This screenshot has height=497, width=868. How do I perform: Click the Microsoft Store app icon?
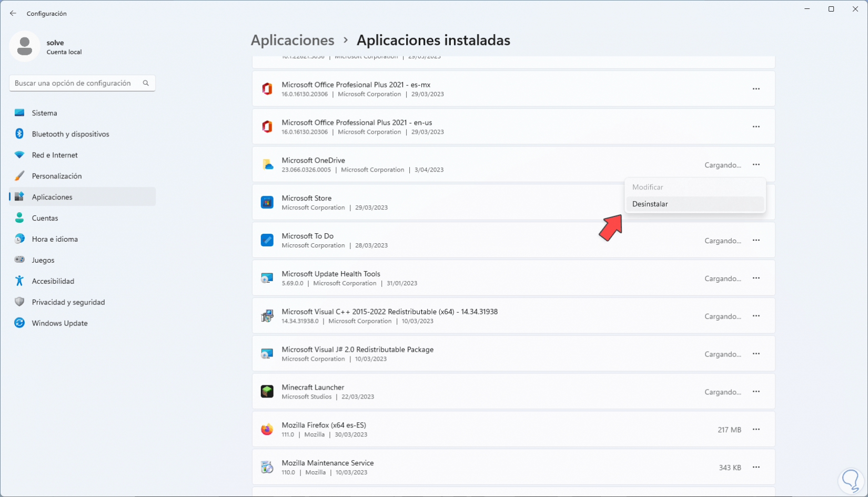tap(267, 203)
